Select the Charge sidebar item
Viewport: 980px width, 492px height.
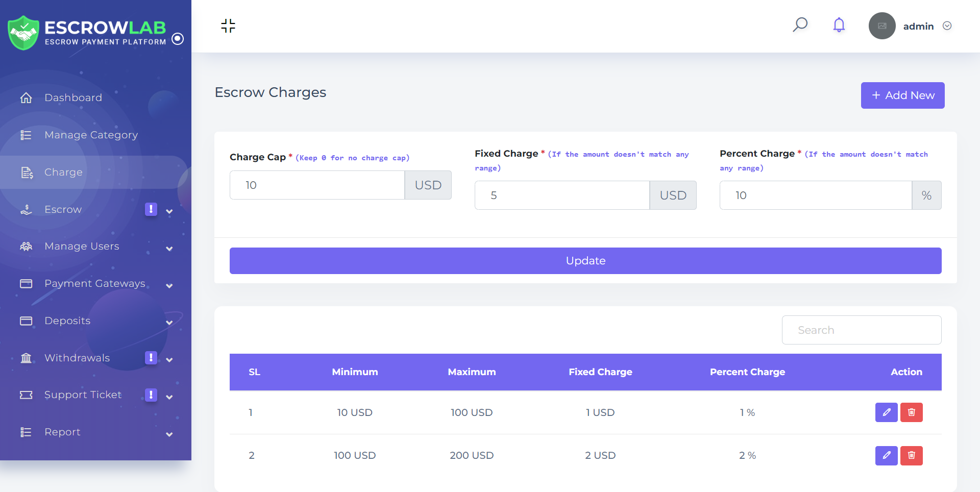(63, 172)
